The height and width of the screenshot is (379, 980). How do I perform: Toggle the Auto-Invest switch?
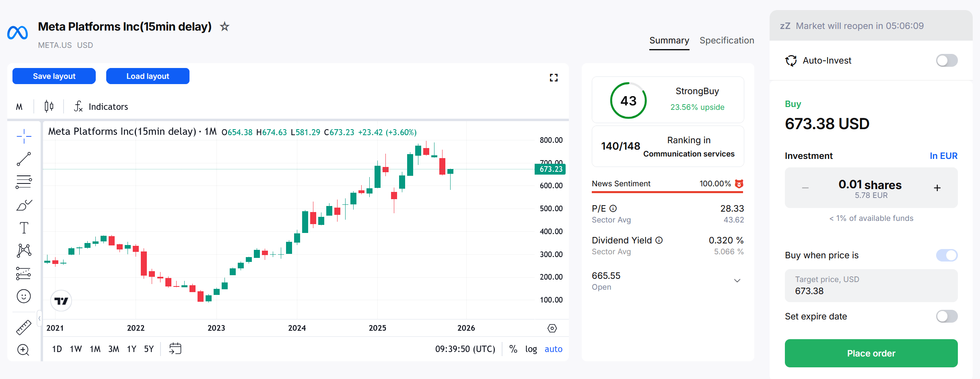[947, 61]
